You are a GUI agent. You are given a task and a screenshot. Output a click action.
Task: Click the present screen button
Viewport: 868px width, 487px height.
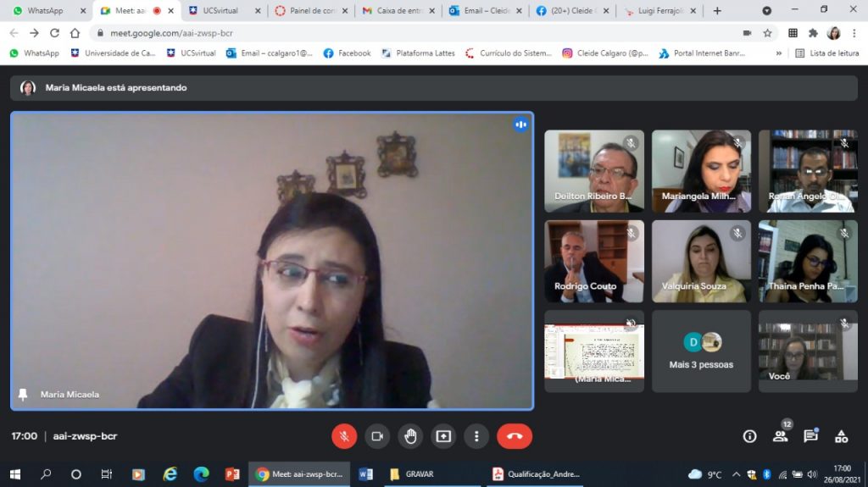point(443,436)
